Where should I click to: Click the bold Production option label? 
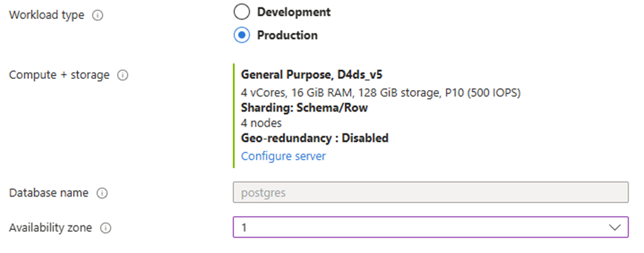coord(287,35)
